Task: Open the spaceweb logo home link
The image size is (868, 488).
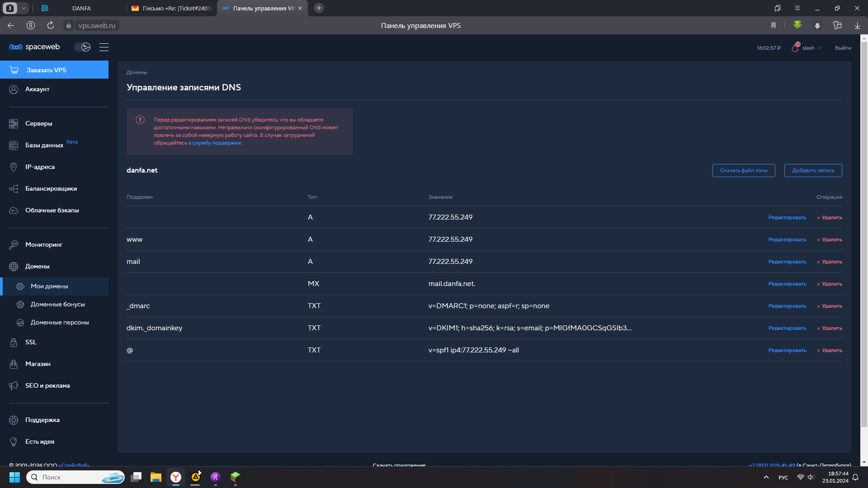Action: click(x=34, y=47)
